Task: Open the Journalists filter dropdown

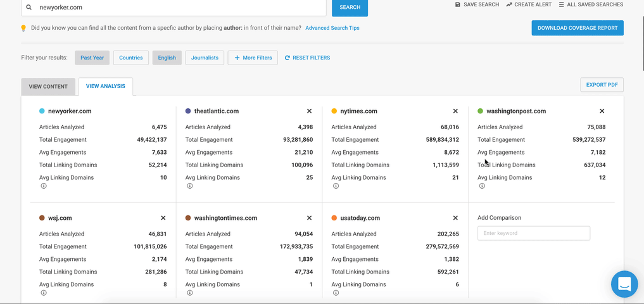Action: [205, 58]
